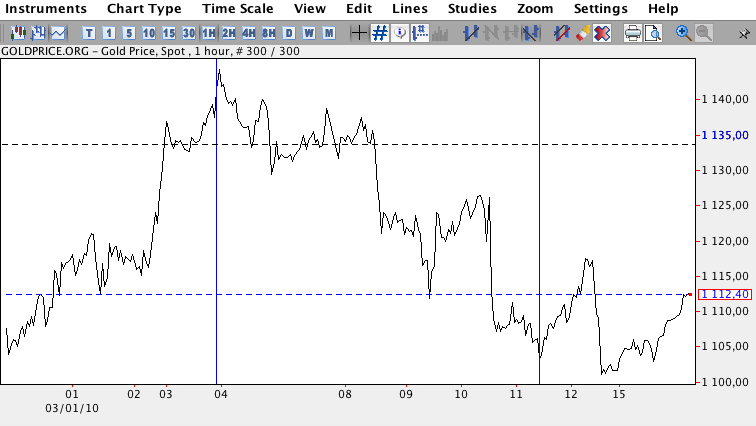Toggle the crosshair cursor
This screenshot has width=756, height=426.
[x=360, y=33]
